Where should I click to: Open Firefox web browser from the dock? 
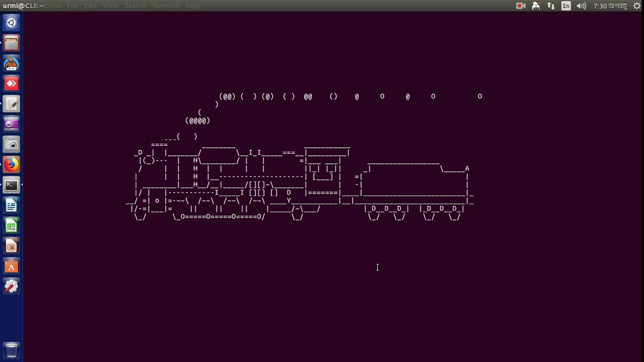(x=11, y=165)
